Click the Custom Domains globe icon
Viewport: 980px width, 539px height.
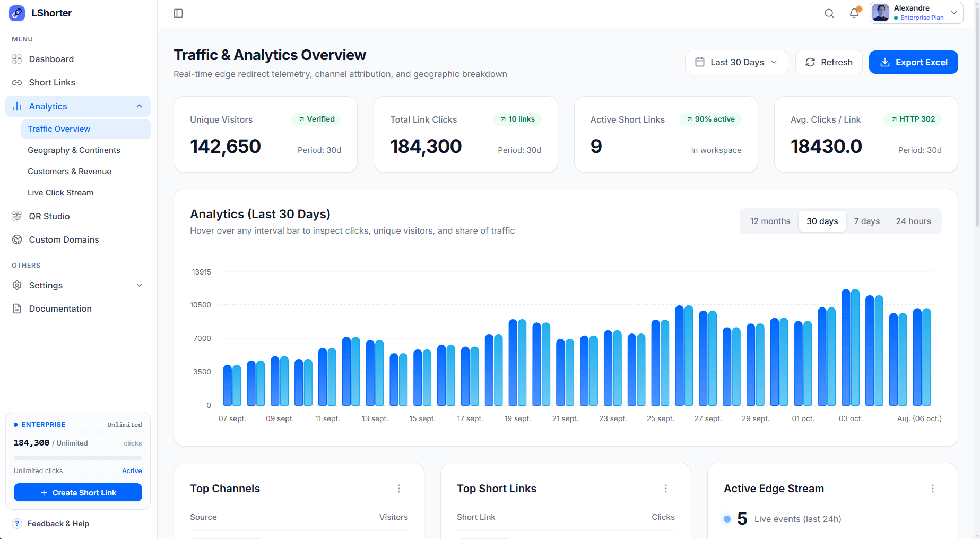click(x=17, y=239)
